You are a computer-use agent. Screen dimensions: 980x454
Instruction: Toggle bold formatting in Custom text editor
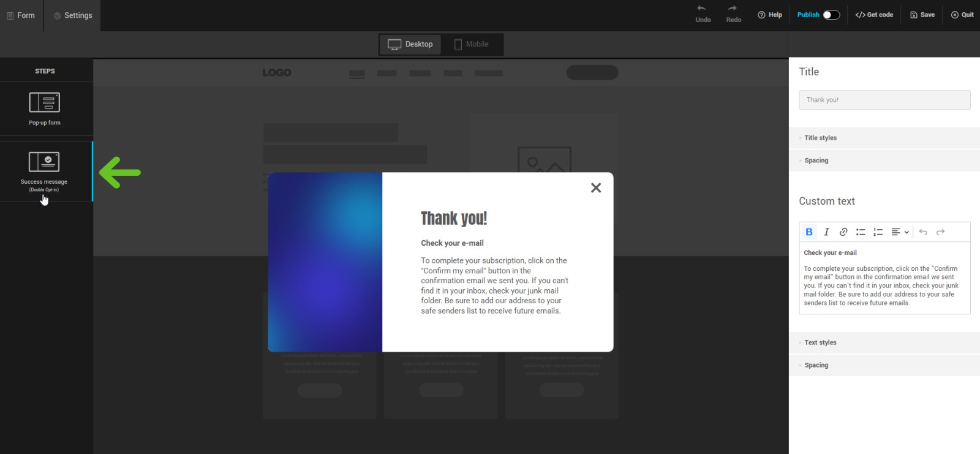[x=809, y=232]
